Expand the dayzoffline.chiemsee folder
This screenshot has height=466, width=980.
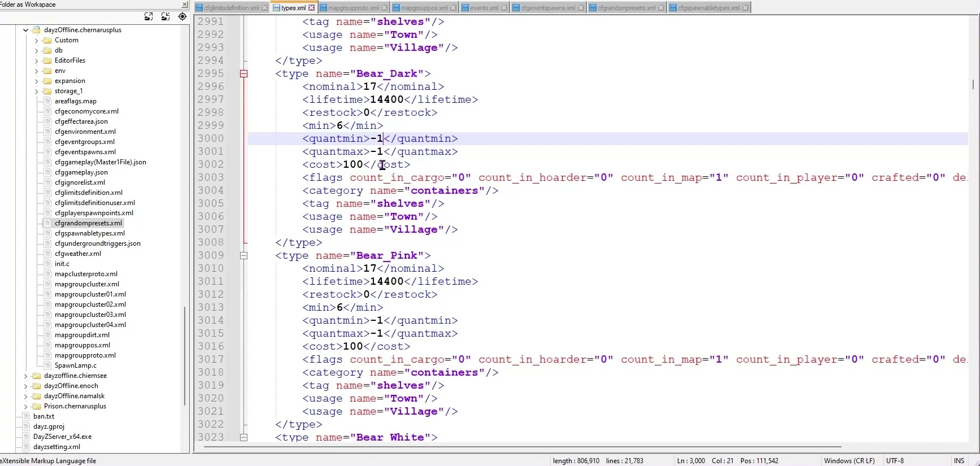26,376
